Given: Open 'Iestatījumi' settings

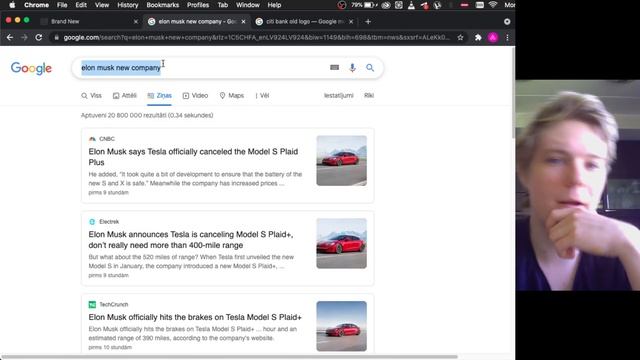Looking at the screenshot, I should pyautogui.click(x=339, y=96).
